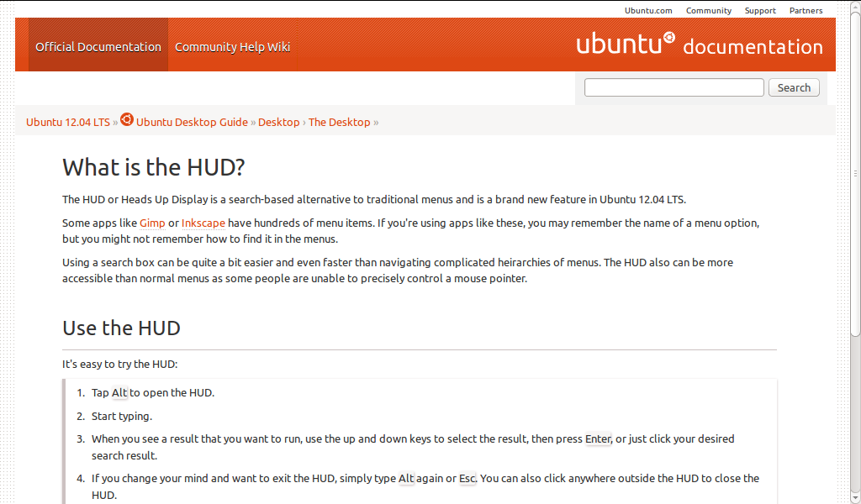Click the 'What is the HUD?' heading
This screenshot has width=861, height=504.
pyautogui.click(x=154, y=167)
